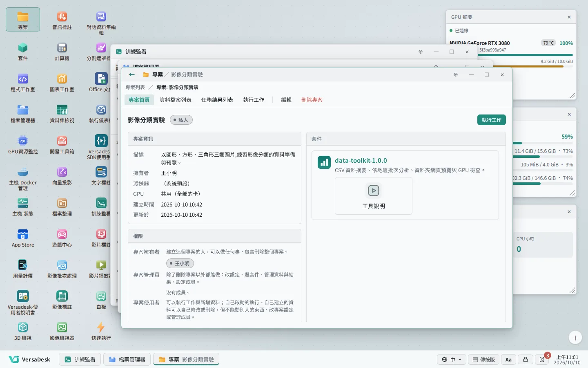Open the 檔案管理器 desktop icon
The width and height of the screenshot is (588, 368).
point(23,113)
